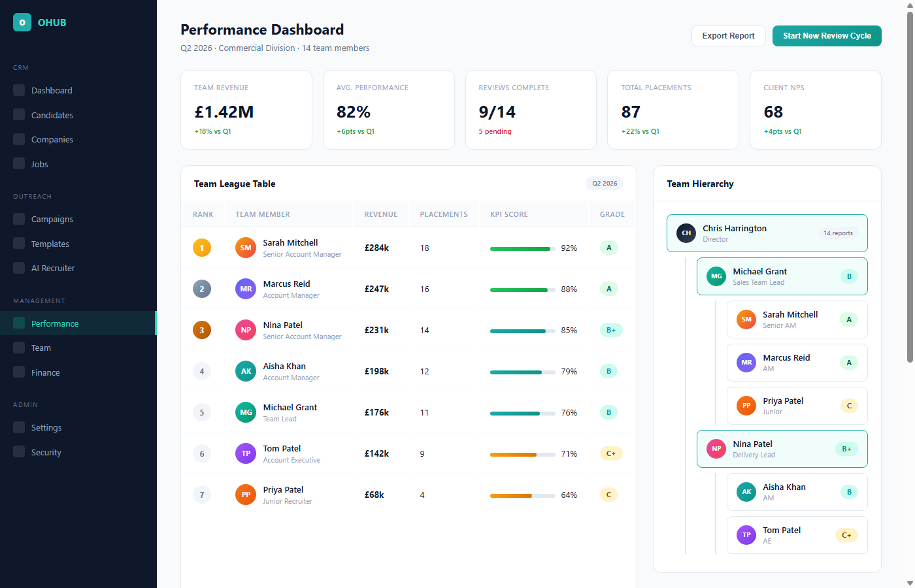Click Priya Patel's 64% KPI bar

pyautogui.click(x=523, y=495)
